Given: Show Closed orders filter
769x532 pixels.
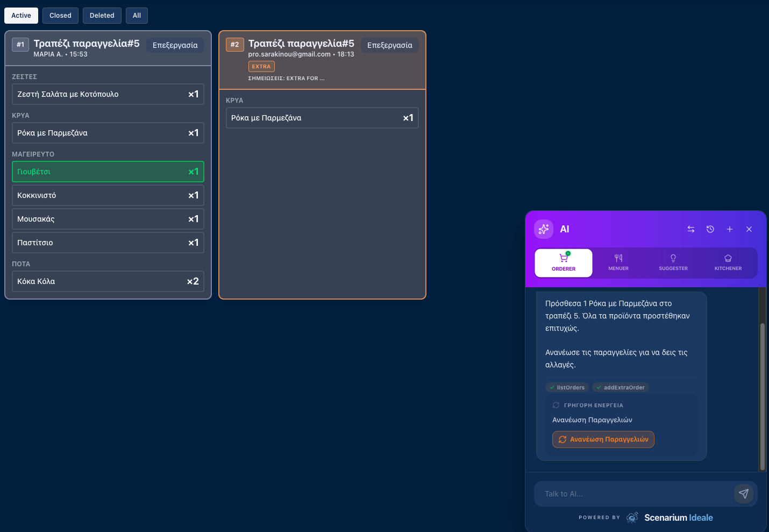Looking at the screenshot, I should [x=60, y=16].
